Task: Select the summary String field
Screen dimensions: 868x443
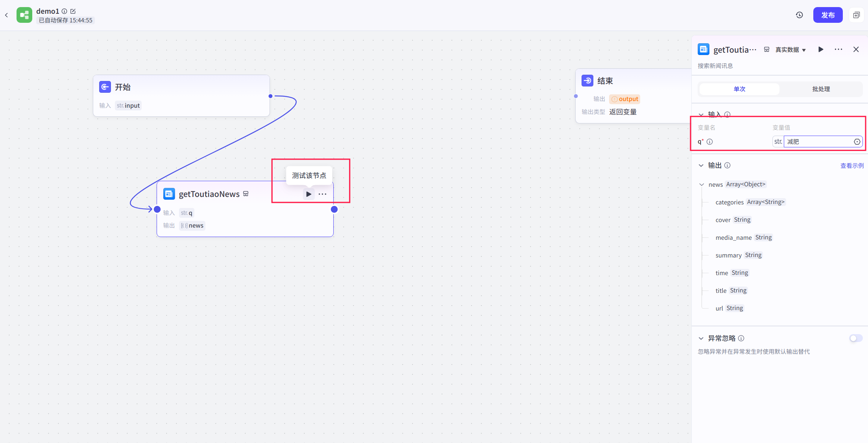Action: click(739, 255)
